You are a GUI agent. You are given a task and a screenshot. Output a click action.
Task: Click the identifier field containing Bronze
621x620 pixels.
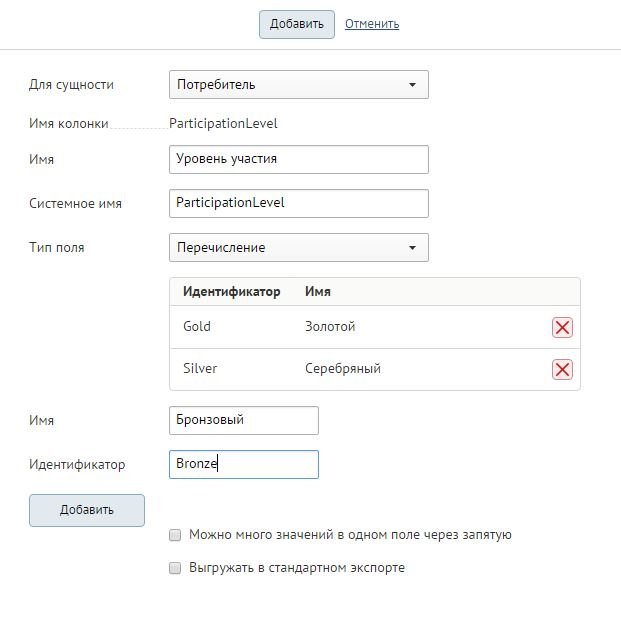coord(244,464)
